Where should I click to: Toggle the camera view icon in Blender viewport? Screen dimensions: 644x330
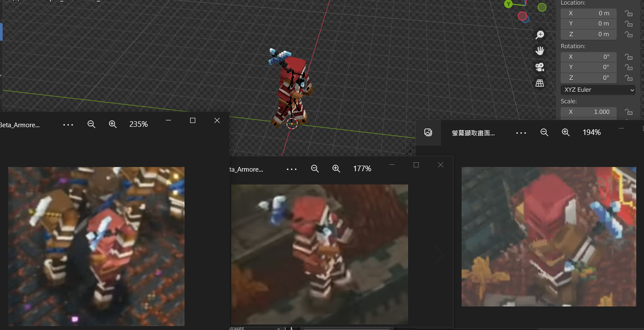coord(540,67)
